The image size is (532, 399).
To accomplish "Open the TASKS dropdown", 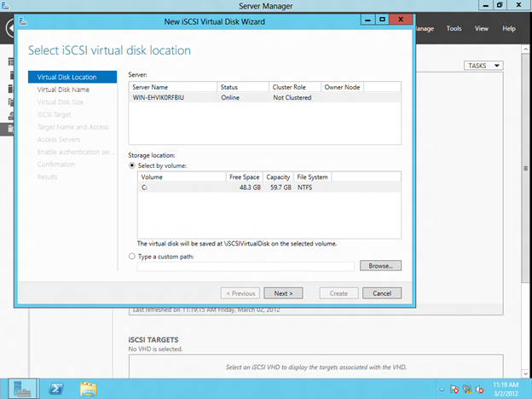I will click(x=483, y=66).
